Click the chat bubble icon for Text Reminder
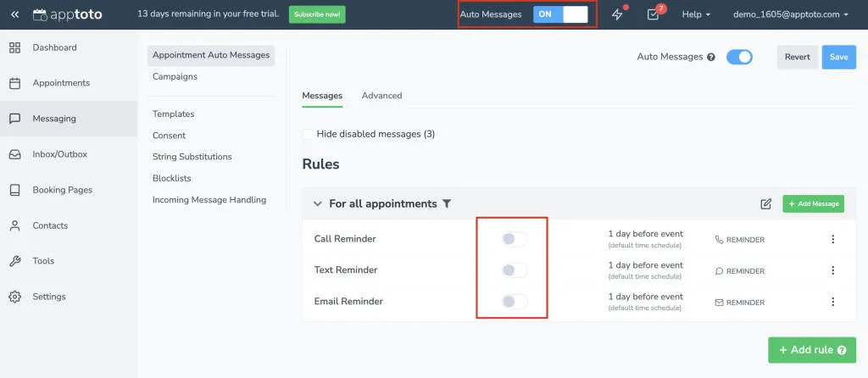The width and height of the screenshot is (868, 378). (719, 271)
